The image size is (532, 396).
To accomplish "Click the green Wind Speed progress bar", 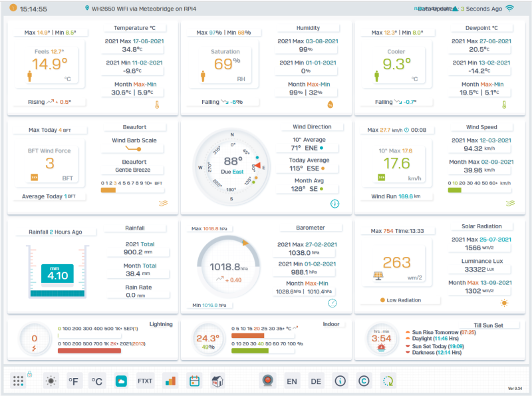I will 455,190.
